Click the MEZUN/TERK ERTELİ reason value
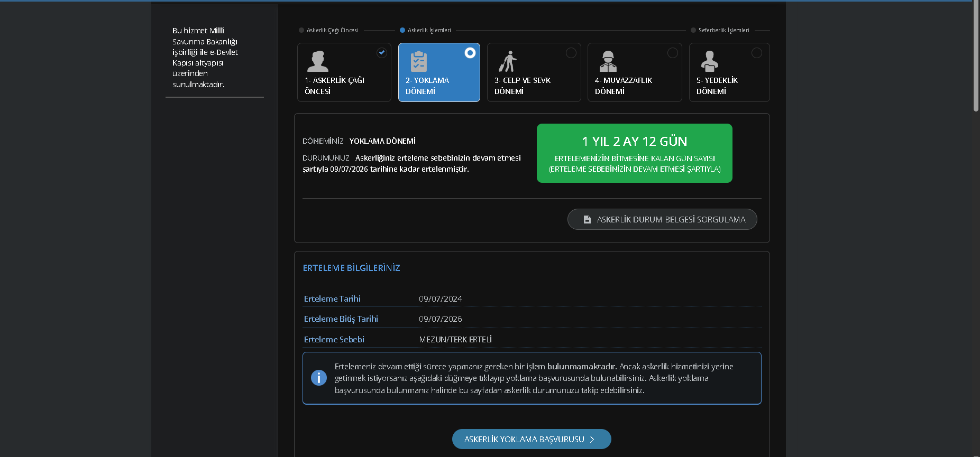 click(x=455, y=340)
